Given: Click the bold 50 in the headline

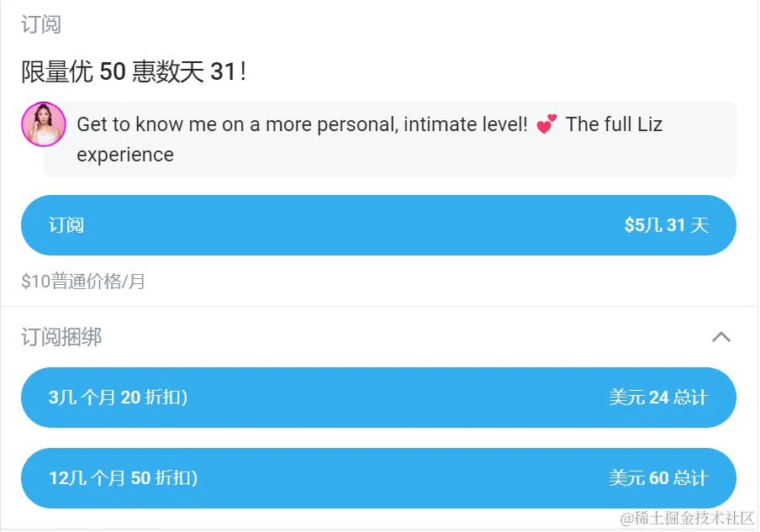Looking at the screenshot, I should (x=113, y=72).
